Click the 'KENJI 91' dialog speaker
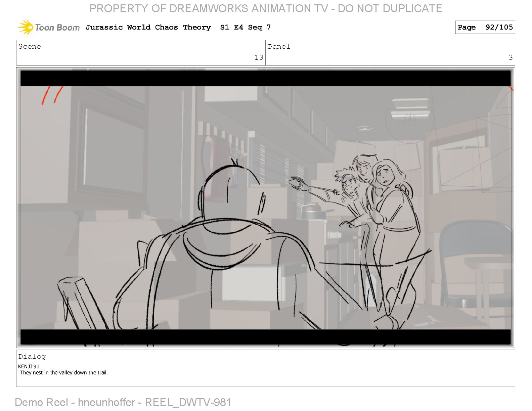Viewport: 532px width, 411px height. coord(29,366)
